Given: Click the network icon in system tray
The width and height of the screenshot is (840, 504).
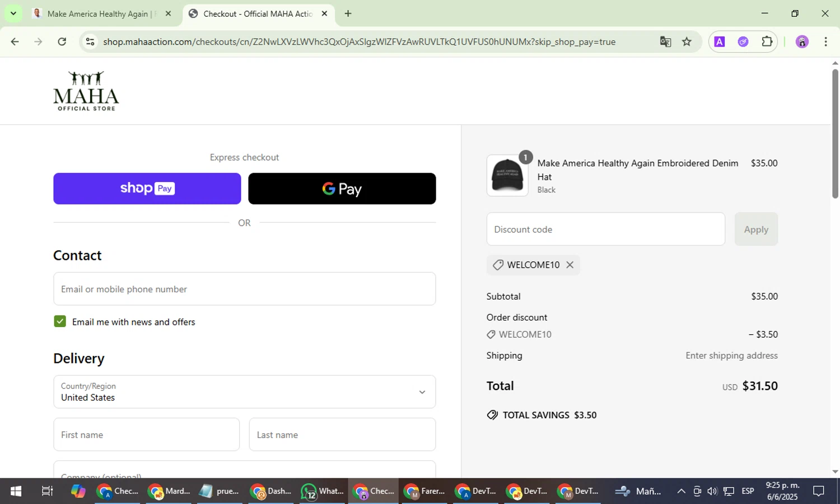Looking at the screenshot, I should 729,491.
